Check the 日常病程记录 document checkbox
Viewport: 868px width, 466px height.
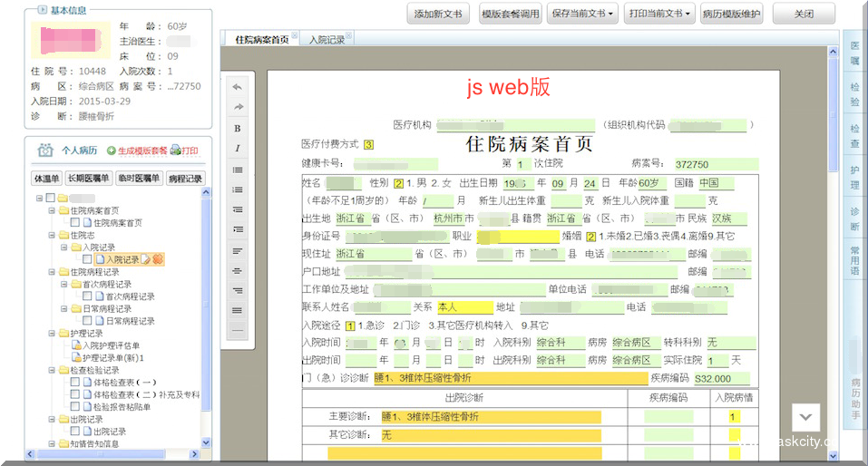[87, 320]
